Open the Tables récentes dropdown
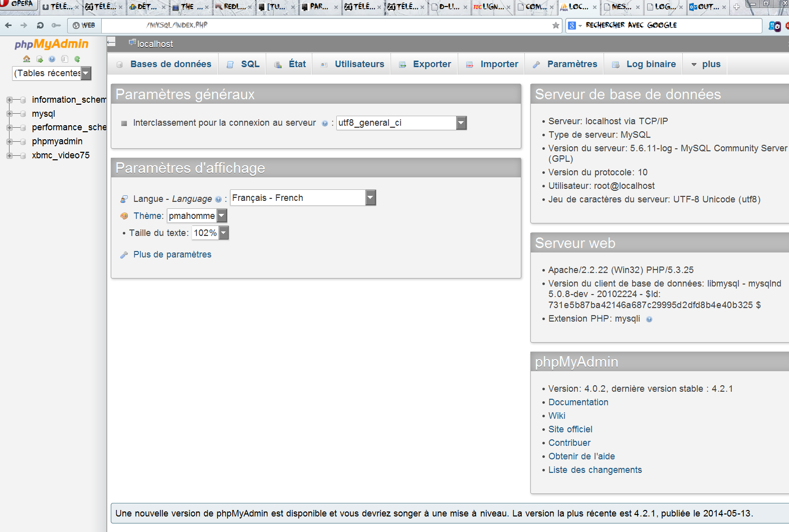The image size is (789, 532). click(x=52, y=73)
